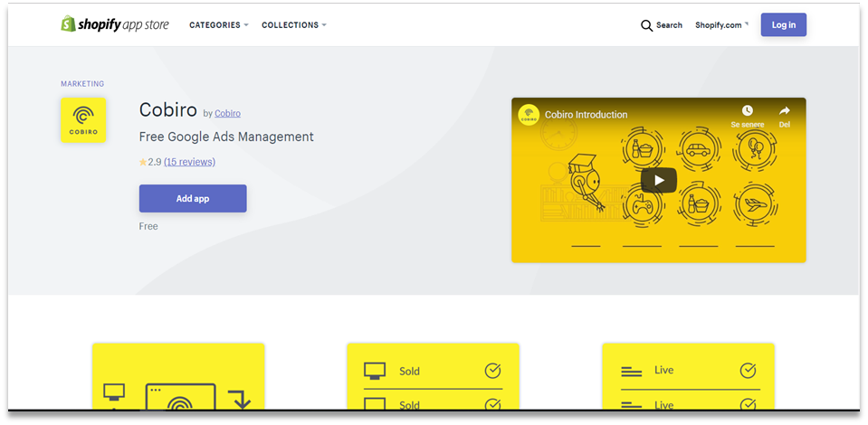The width and height of the screenshot is (868, 425).
Task: Click the Del share arrow icon
Action: [x=785, y=110]
